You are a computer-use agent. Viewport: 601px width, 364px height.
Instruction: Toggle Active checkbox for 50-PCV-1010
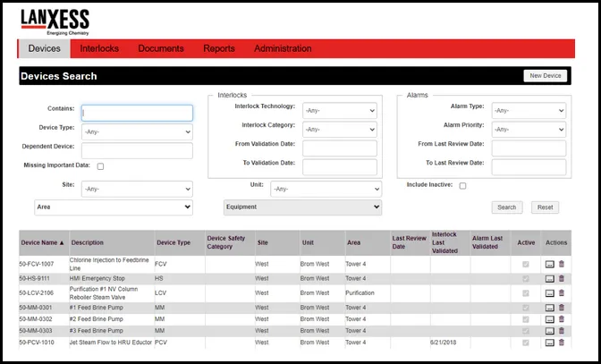pyautogui.click(x=526, y=343)
